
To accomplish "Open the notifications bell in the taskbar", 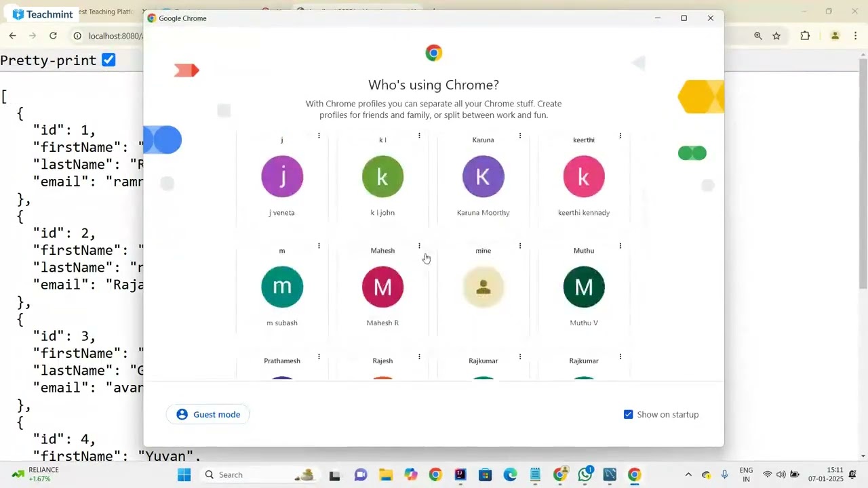I will 853,474.
